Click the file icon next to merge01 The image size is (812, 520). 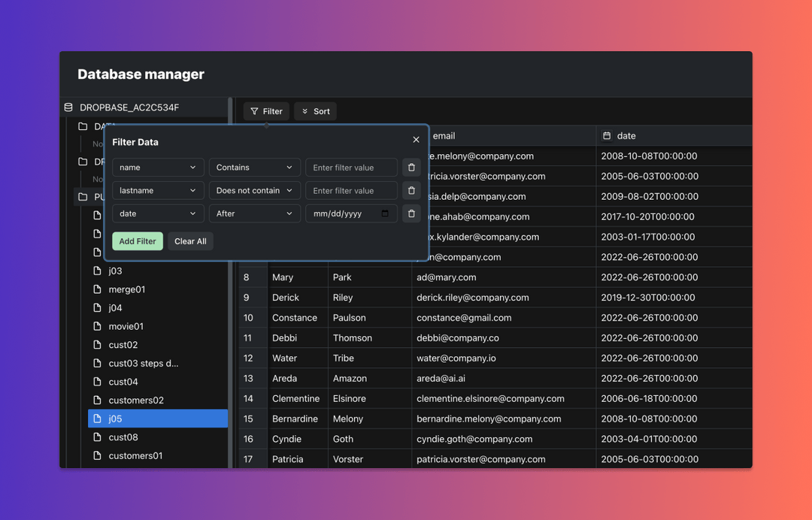(x=97, y=289)
